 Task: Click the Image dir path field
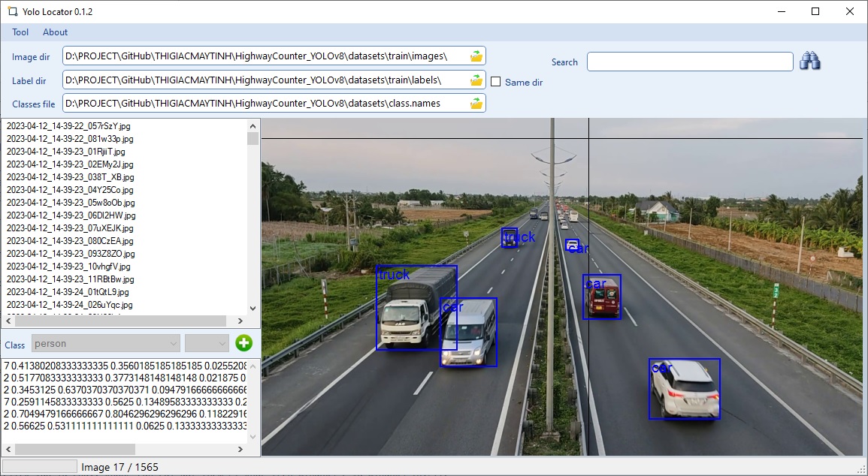(x=263, y=56)
